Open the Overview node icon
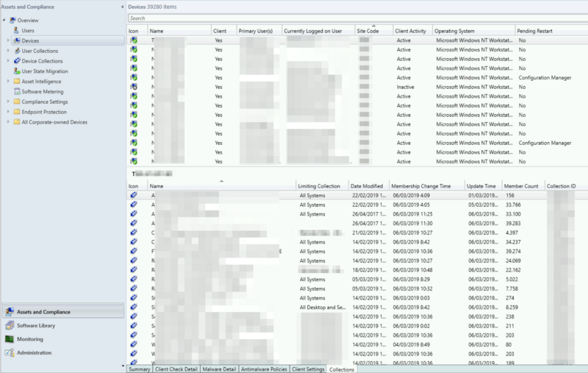Image resolution: width=588 pixels, height=373 pixels. 12,21
